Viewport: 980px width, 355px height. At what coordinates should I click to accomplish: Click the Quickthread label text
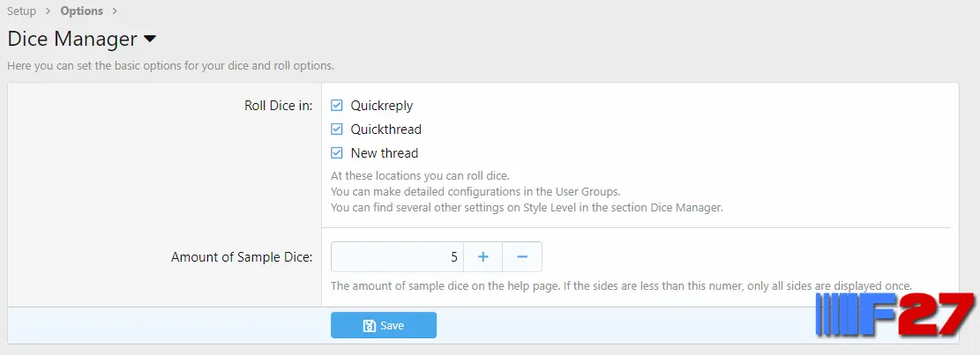click(386, 129)
